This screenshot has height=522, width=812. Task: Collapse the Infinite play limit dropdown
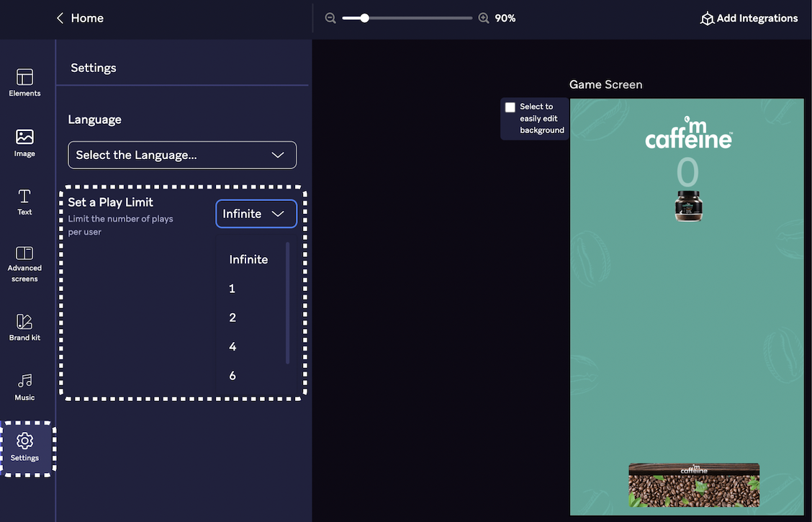256,214
